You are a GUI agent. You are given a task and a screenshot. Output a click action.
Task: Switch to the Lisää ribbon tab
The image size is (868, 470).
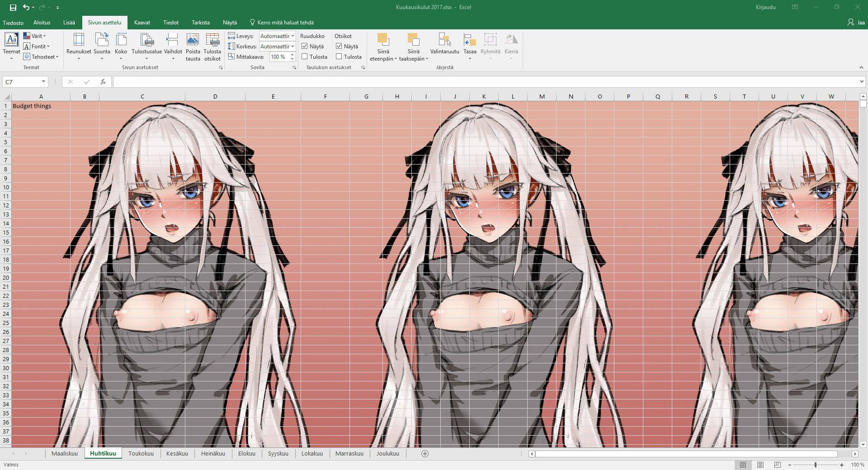click(69, 23)
